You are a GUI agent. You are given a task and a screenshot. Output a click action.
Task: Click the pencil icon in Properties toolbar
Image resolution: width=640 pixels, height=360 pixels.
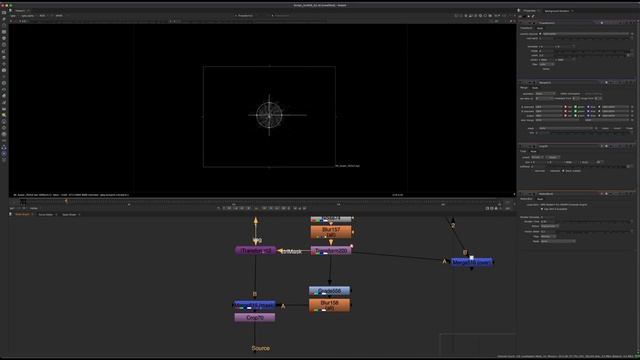533,16
